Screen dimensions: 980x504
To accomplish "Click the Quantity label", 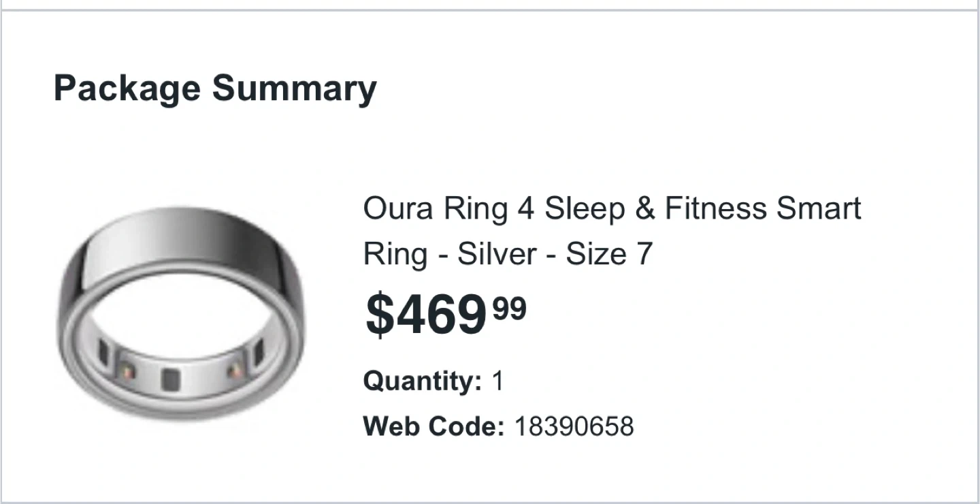I will click(x=422, y=381).
